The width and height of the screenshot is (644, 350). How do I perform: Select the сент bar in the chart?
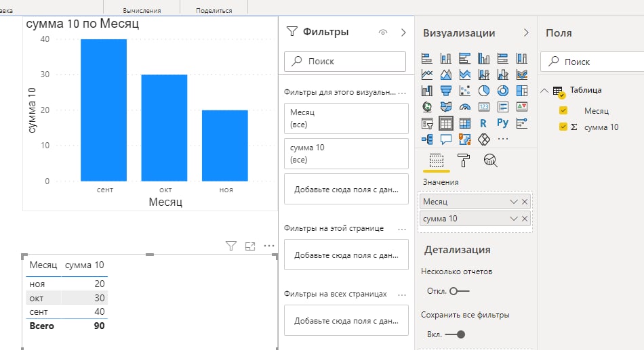[104, 110]
